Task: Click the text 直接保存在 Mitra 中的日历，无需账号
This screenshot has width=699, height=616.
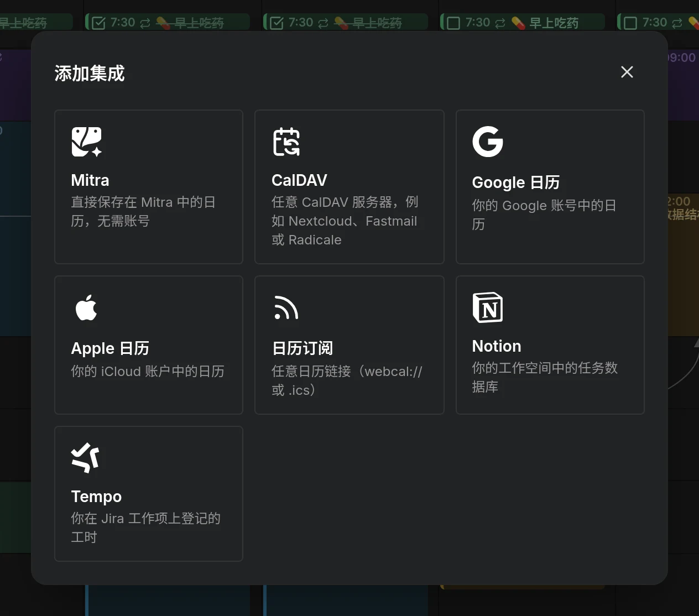Action: point(143,212)
